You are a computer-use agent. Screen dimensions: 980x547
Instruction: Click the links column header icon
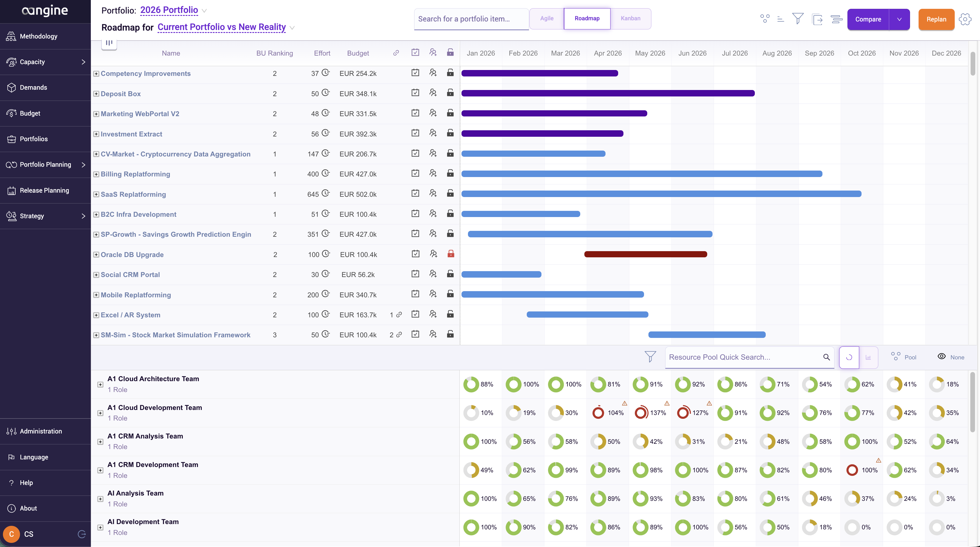click(x=396, y=53)
